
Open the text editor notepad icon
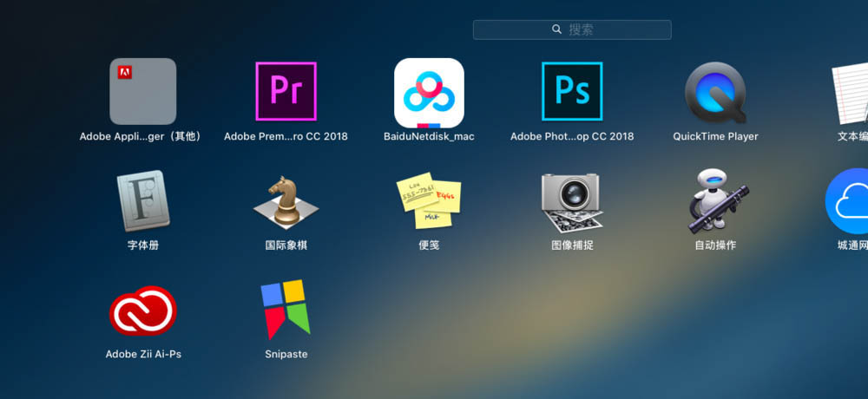(x=851, y=93)
